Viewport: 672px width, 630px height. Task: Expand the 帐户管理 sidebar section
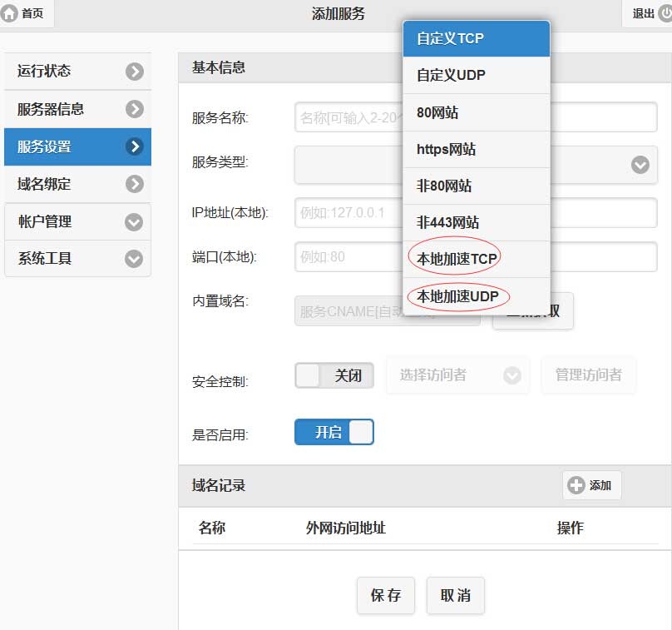pos(134,221)
